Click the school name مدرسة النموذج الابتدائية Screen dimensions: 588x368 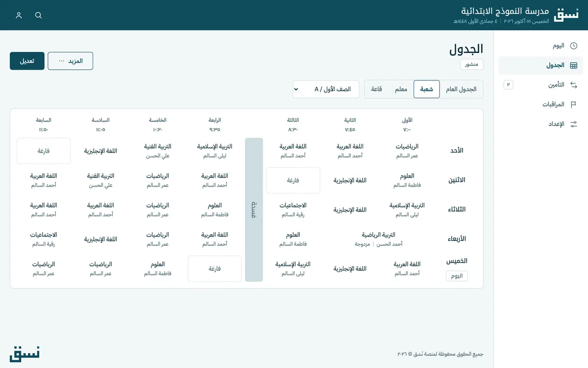(x=505, y=11)
